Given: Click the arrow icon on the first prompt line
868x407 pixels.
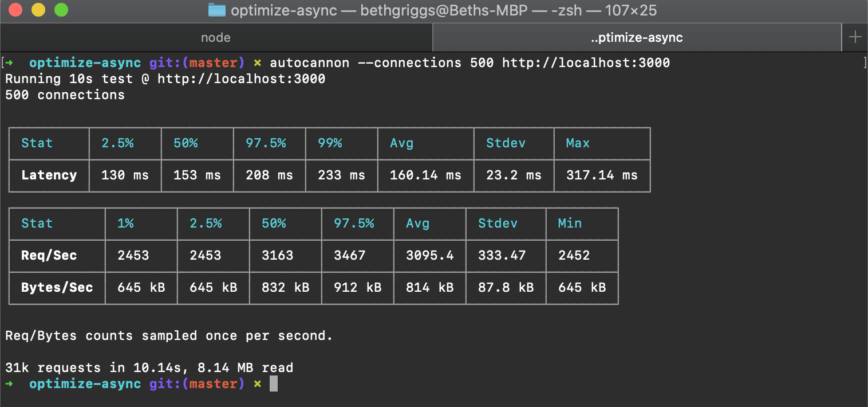Looking at the screenshot, I should click(x=10, y=62).
